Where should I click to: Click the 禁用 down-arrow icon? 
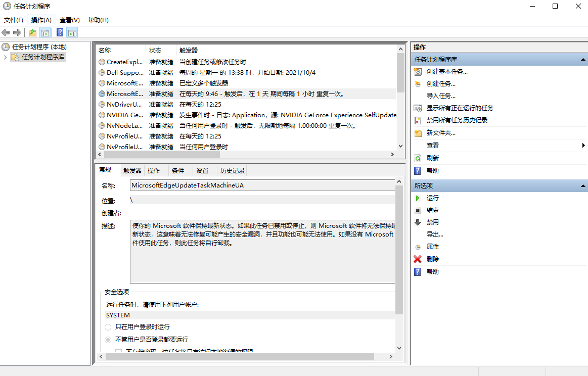[x=418, y=222]
